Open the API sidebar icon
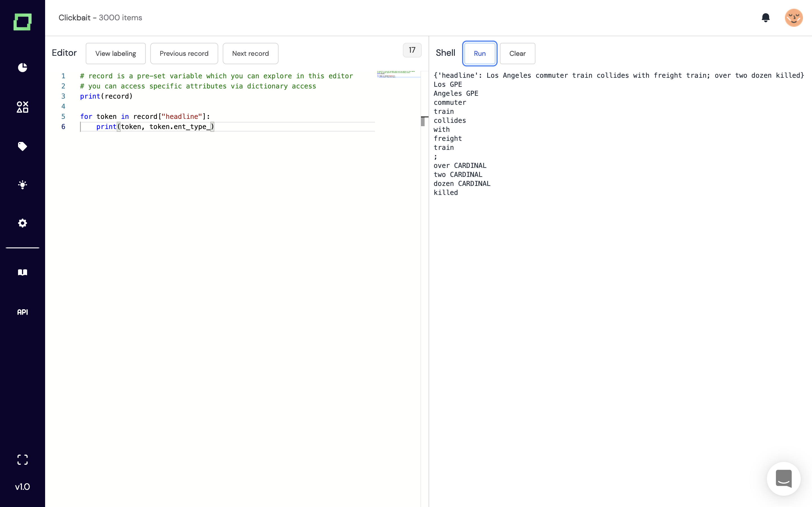This screenshot has height=507, width=812. point(23,312)
